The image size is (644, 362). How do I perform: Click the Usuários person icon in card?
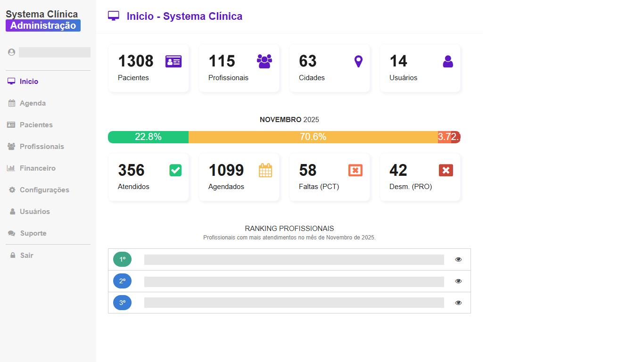448,61
